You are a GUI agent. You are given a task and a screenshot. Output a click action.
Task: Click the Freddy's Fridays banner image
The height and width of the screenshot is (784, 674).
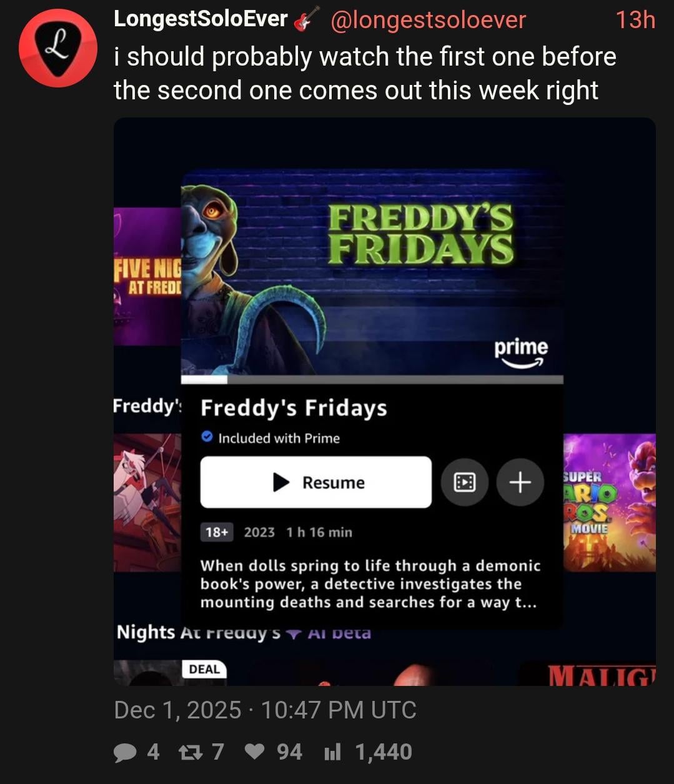tap(372, 272)
